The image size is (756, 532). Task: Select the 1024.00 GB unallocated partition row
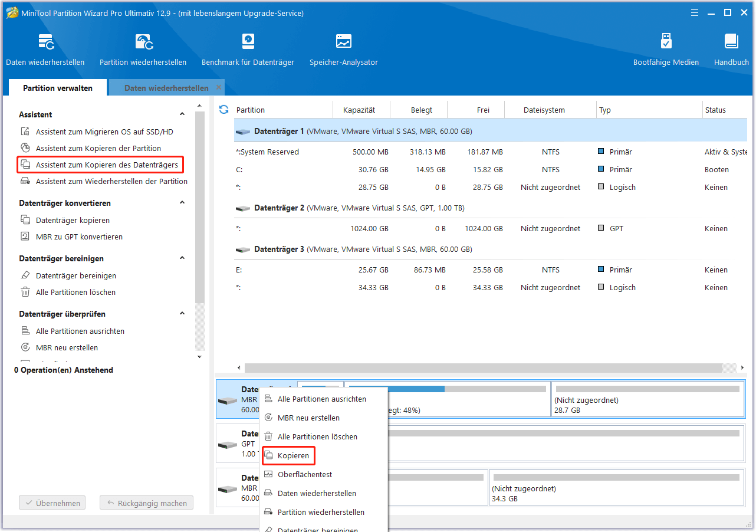pyautogui.click(x=491, y=228)
